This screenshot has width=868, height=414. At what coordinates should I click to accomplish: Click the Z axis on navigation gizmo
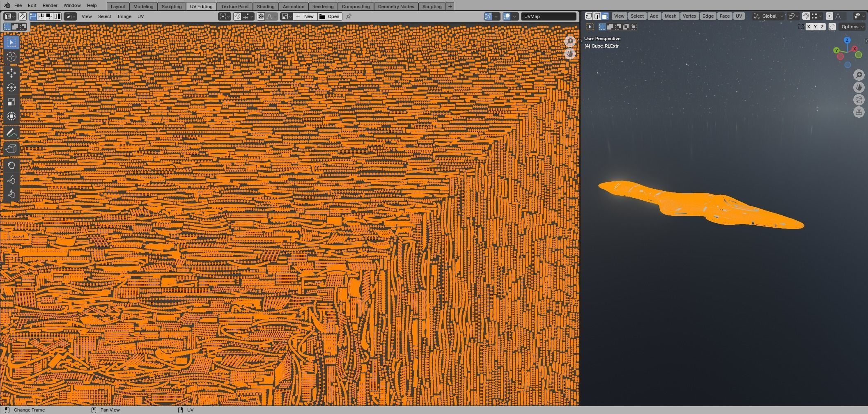[847, 40]
